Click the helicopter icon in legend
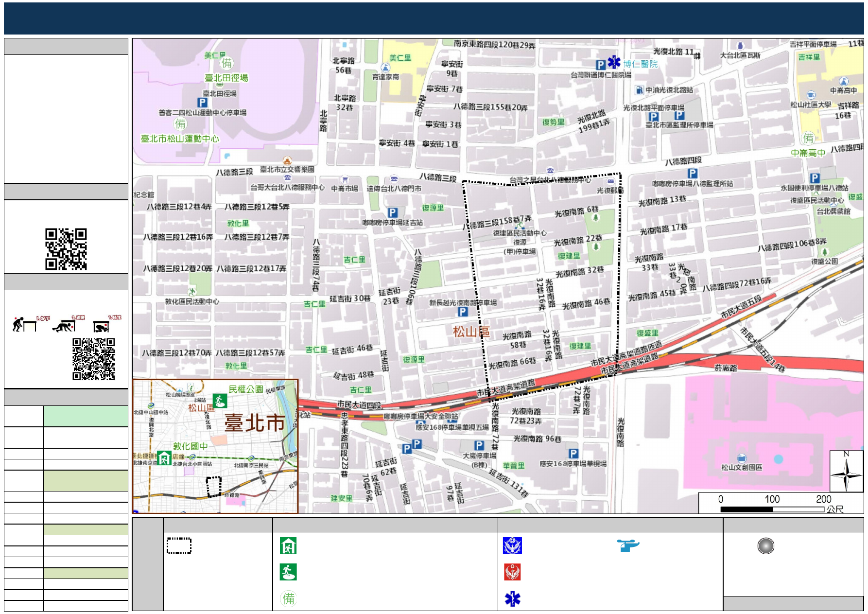 tap(628, 545)
